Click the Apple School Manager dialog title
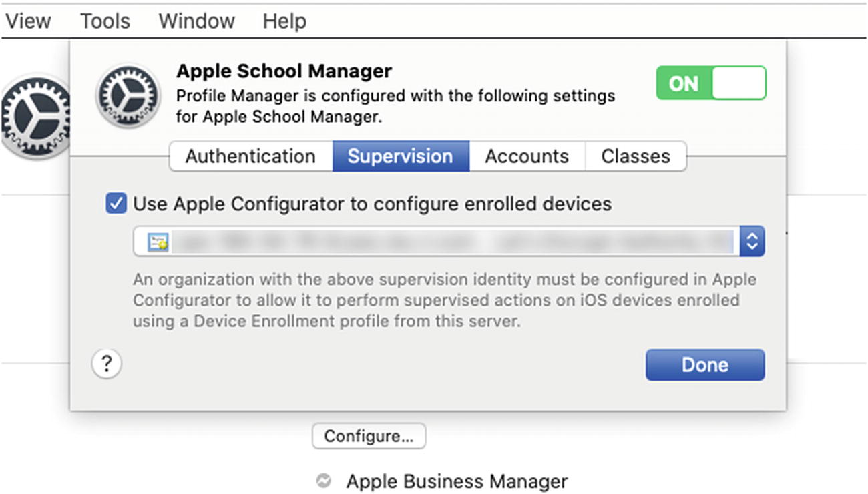This screenshot has width=868, height=494. pos(284,71)
